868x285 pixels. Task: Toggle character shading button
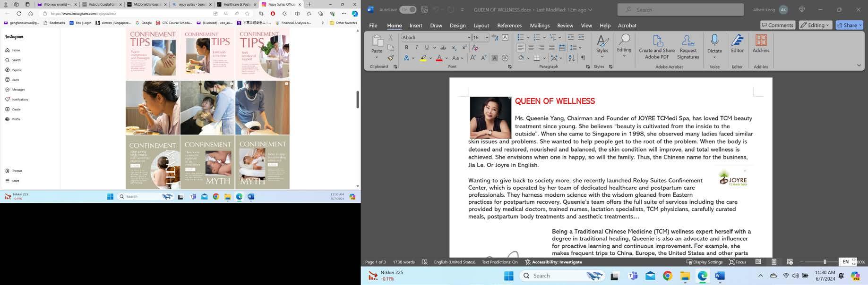[495, 58]
